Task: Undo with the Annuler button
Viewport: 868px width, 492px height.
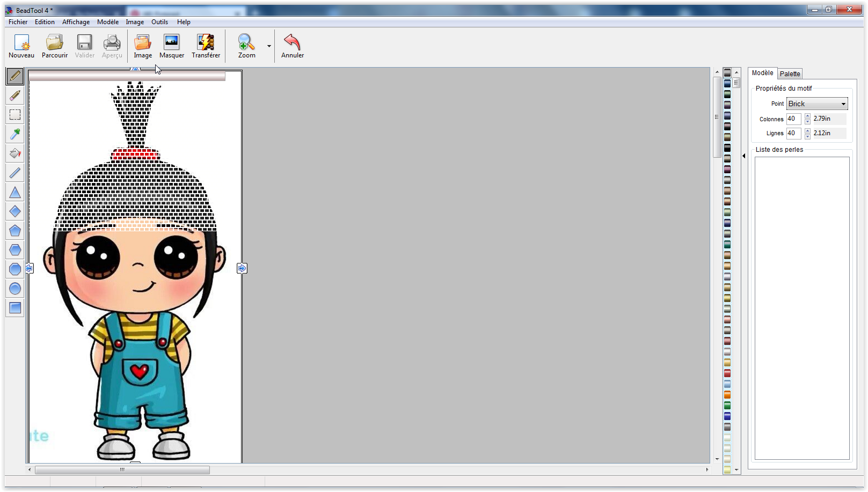Action: (x=292, y=46)
